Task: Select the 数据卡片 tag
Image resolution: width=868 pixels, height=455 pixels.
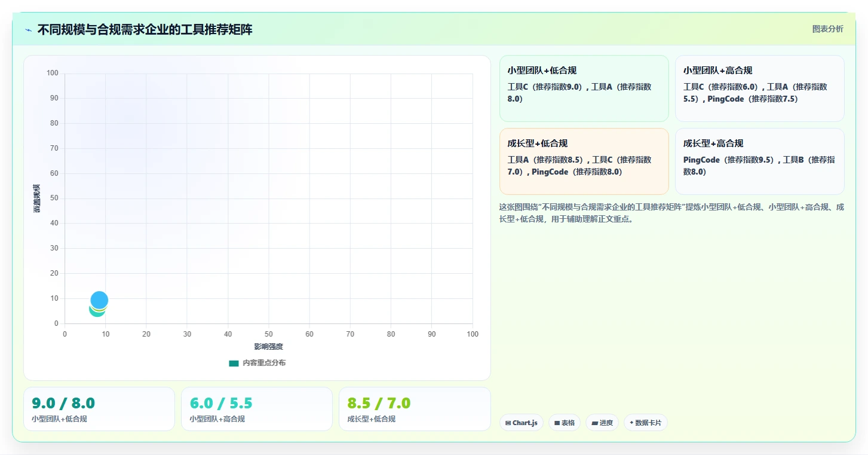Action: click(x=646, y=423)
